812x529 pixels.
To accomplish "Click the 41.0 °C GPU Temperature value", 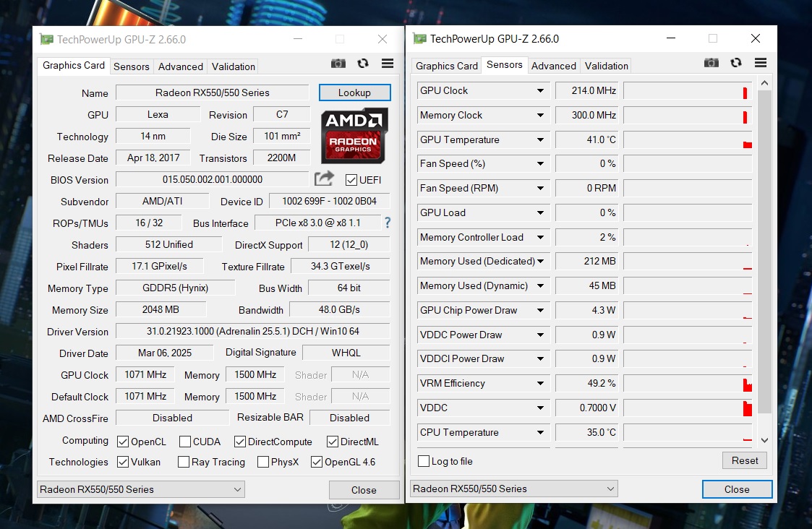I will [x=588, y=139].
